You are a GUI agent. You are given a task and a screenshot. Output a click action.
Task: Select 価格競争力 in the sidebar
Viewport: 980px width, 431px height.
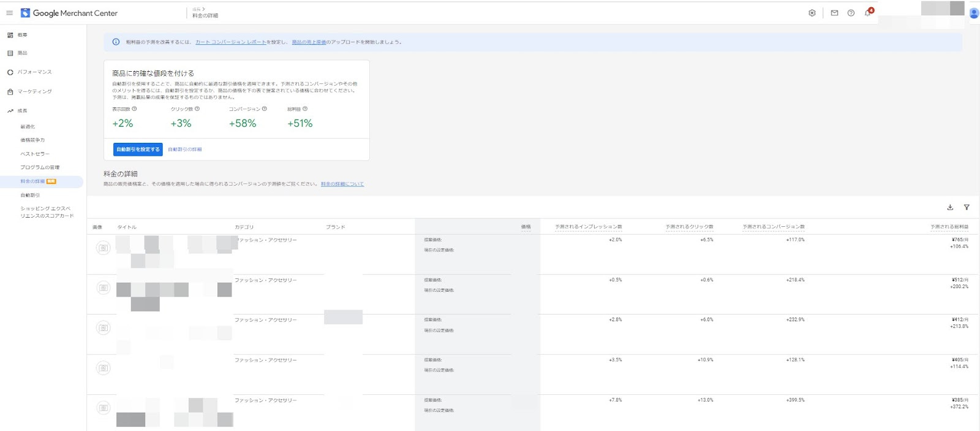coord(32,140)
